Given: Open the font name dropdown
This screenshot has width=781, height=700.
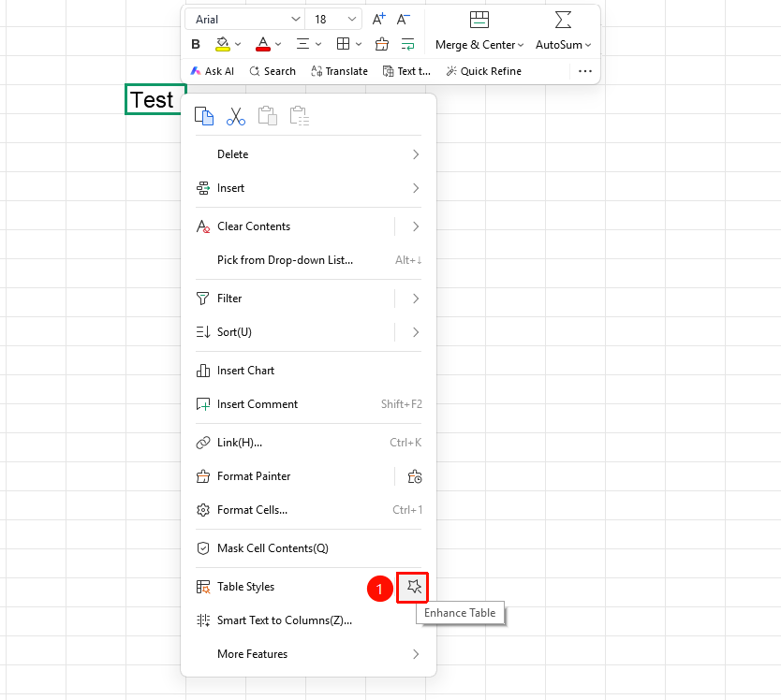Looking at the screenshot, I should 295,20.
